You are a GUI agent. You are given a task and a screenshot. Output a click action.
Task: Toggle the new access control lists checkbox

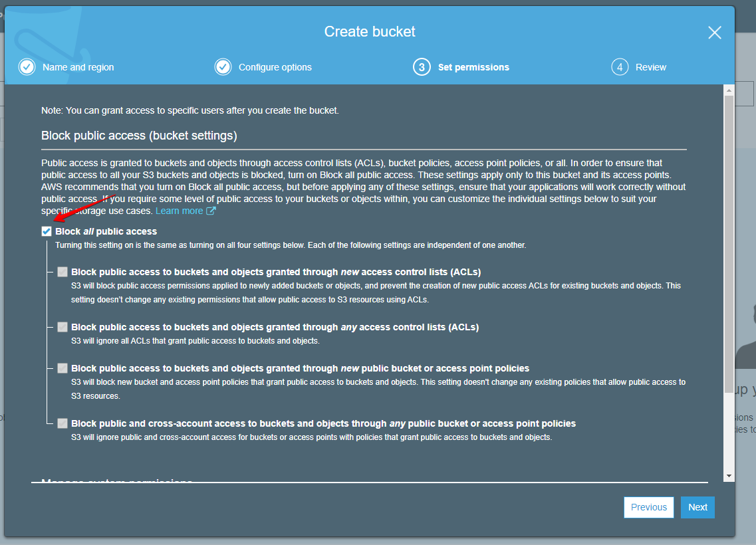[x=63, y=272]
